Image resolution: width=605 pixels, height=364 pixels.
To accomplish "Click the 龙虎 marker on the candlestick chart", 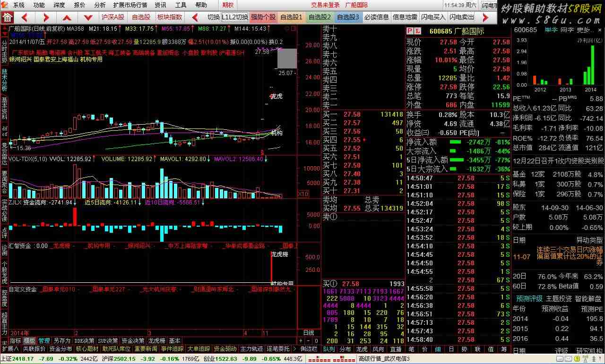I will (276, 96).
